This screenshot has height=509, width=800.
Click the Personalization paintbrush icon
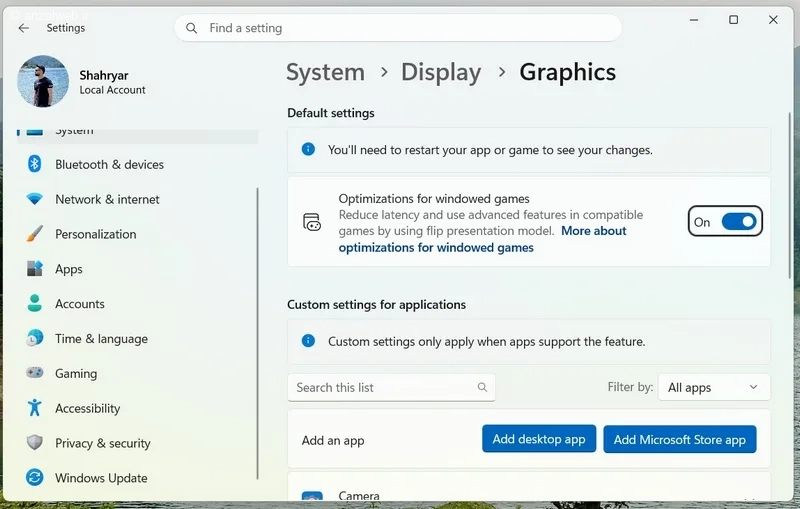34,234
